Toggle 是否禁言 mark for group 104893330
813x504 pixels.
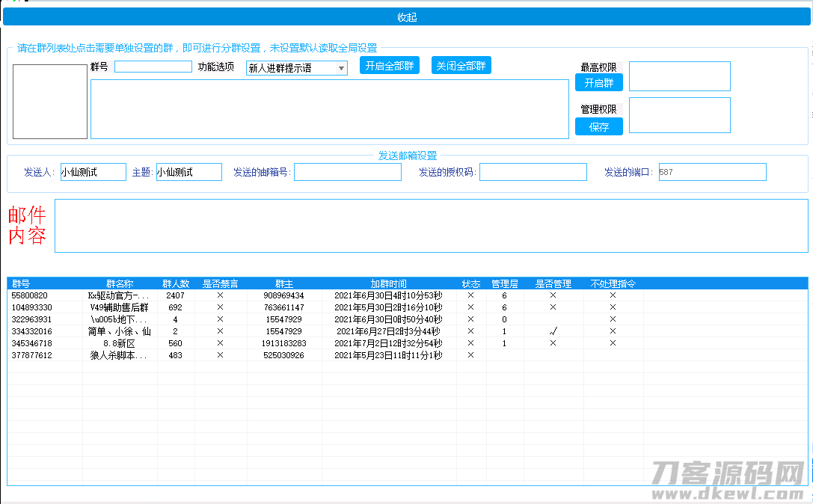pyautogui.click(x=221, y=307)
